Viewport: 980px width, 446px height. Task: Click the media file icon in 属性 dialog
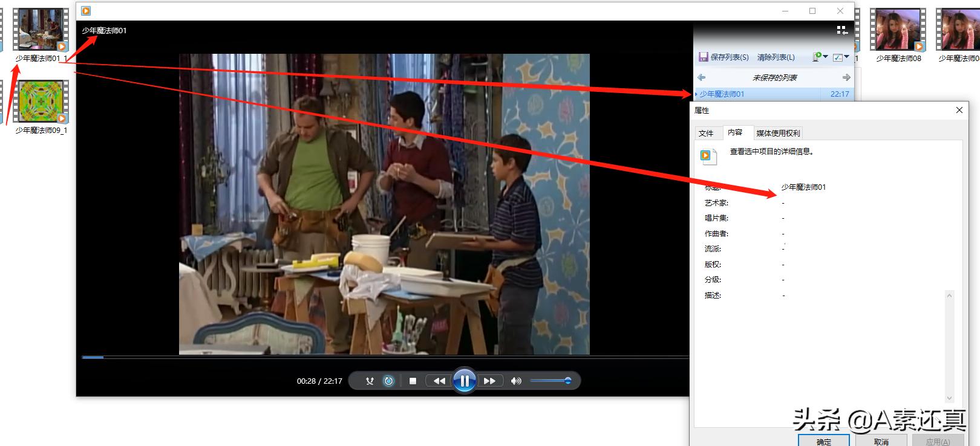coord(708,156)
